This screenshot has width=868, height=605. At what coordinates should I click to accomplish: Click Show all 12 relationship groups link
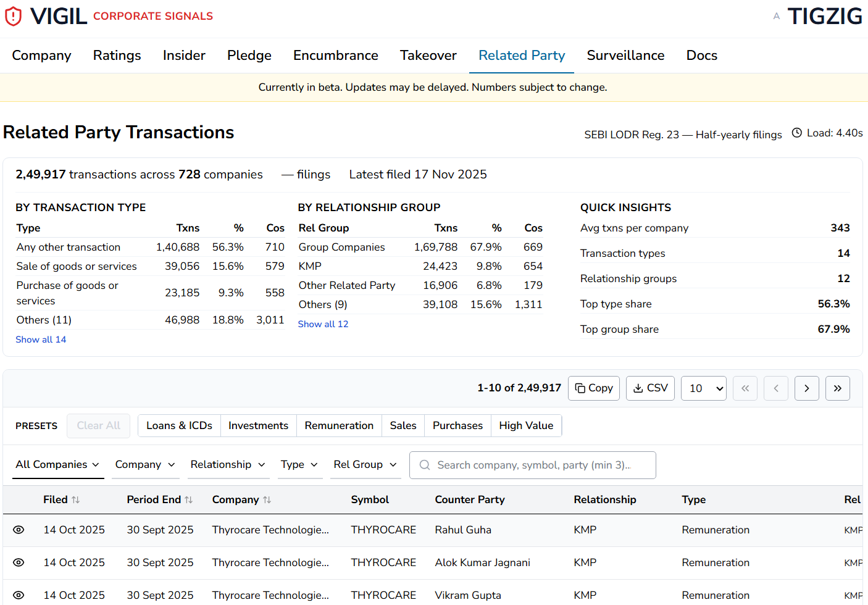(x=323, y=324)
